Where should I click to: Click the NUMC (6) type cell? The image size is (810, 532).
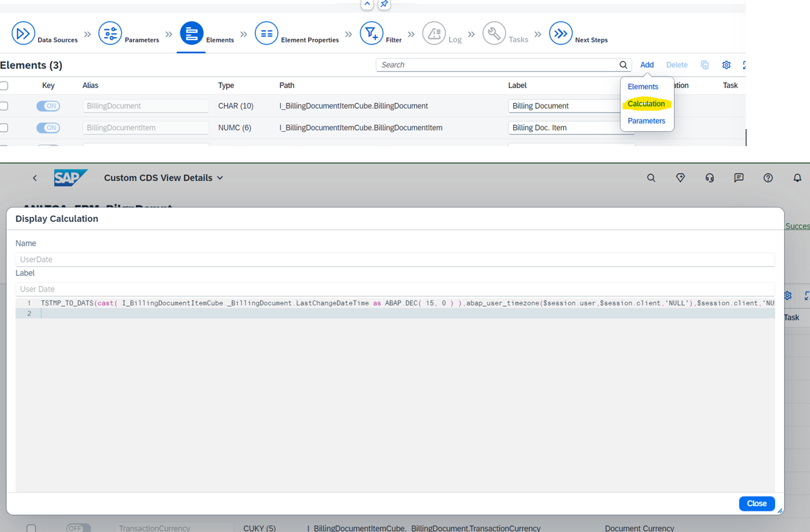(x=234, y=128)
